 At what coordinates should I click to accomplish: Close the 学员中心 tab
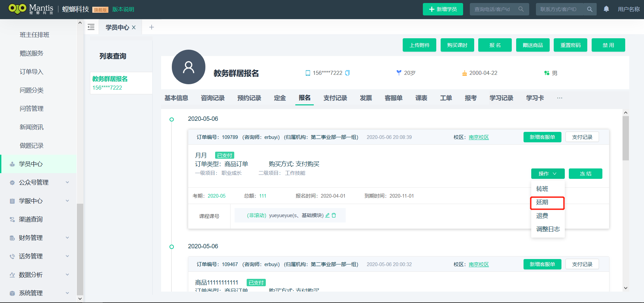[x=134, y=28]
